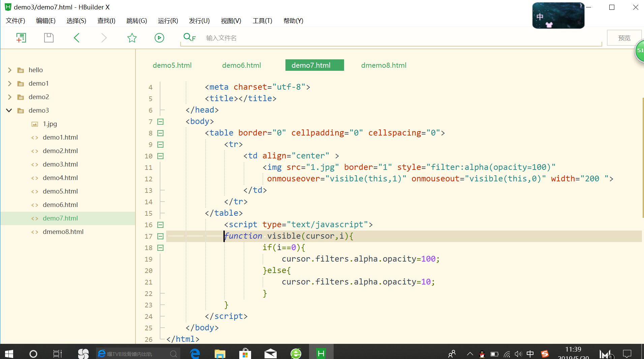Show hidden tray icons arrow
This screenshot has height=359, width=644.
470,354
